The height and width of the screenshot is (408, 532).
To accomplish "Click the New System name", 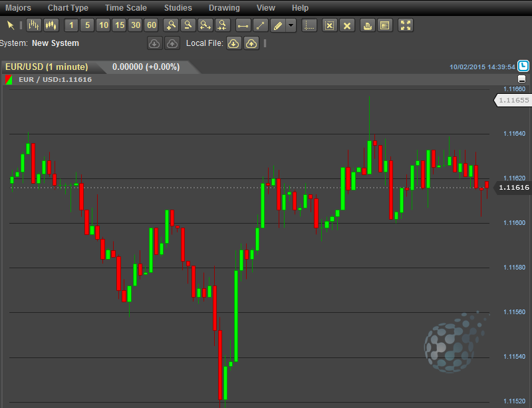I will pyautogui.click(x=55, y=43).
